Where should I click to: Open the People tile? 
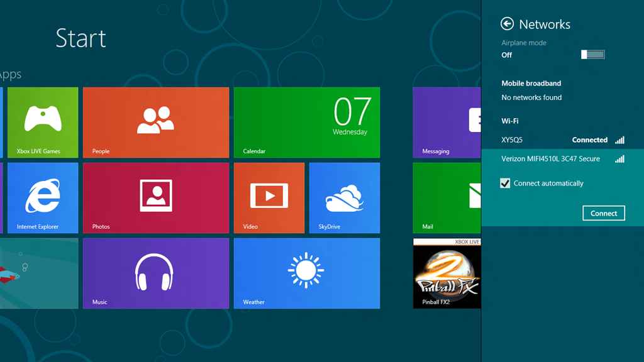(156, 123)
